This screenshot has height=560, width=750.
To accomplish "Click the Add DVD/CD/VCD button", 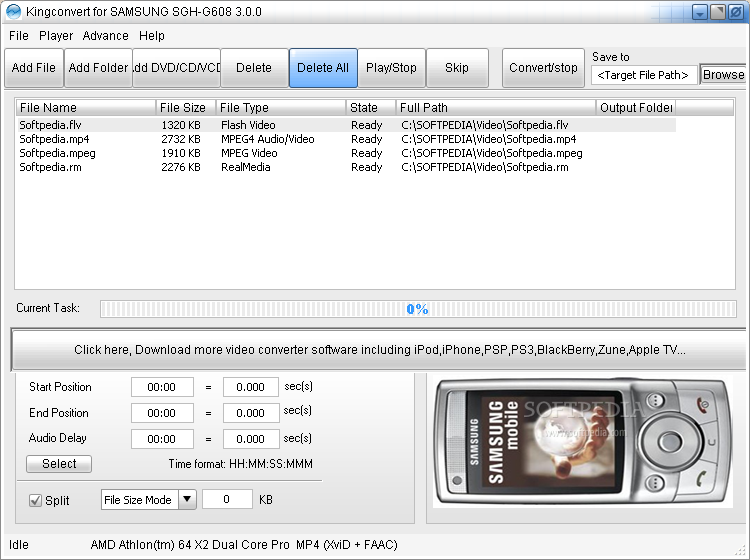I will pyautogui.click(x=176, y=68).
